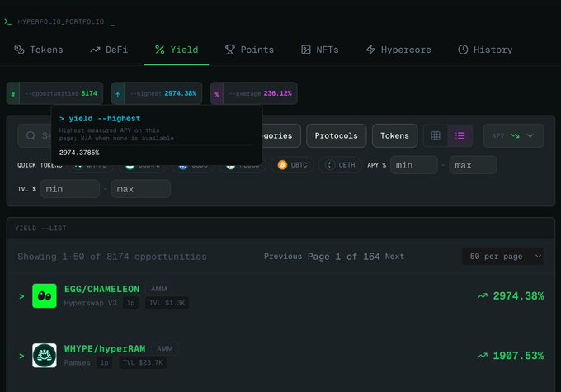Click the trend icon beside 2974.38%
561x392 pixels.
click(483, 296)
